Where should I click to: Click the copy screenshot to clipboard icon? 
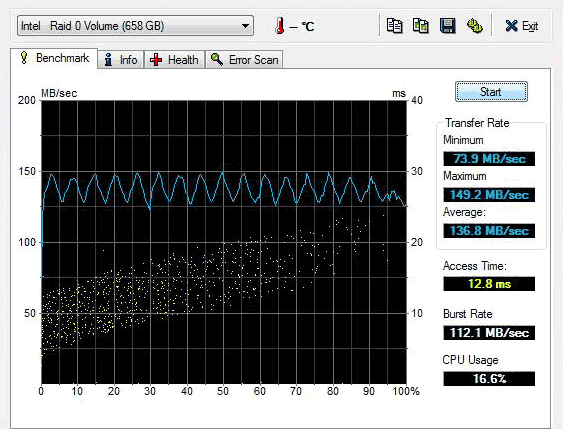(x=421, y=26)
